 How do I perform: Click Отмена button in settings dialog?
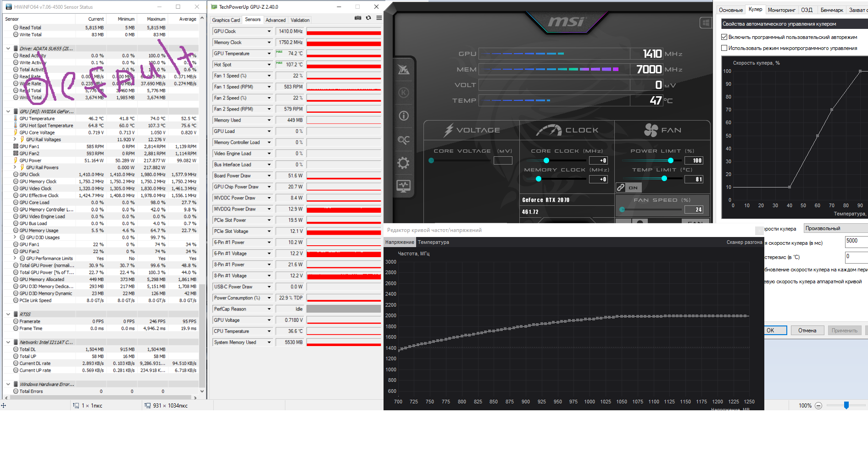pos(807,331)
